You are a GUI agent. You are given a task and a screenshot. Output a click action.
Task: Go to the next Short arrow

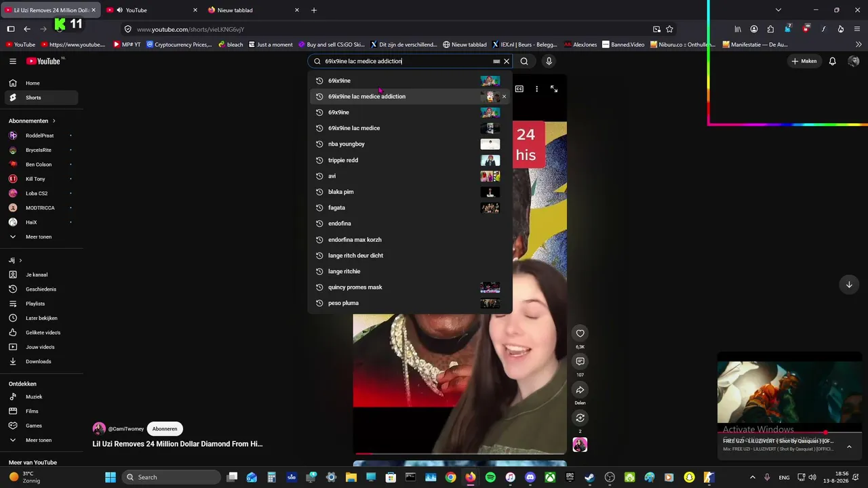[x=849, y=285]
